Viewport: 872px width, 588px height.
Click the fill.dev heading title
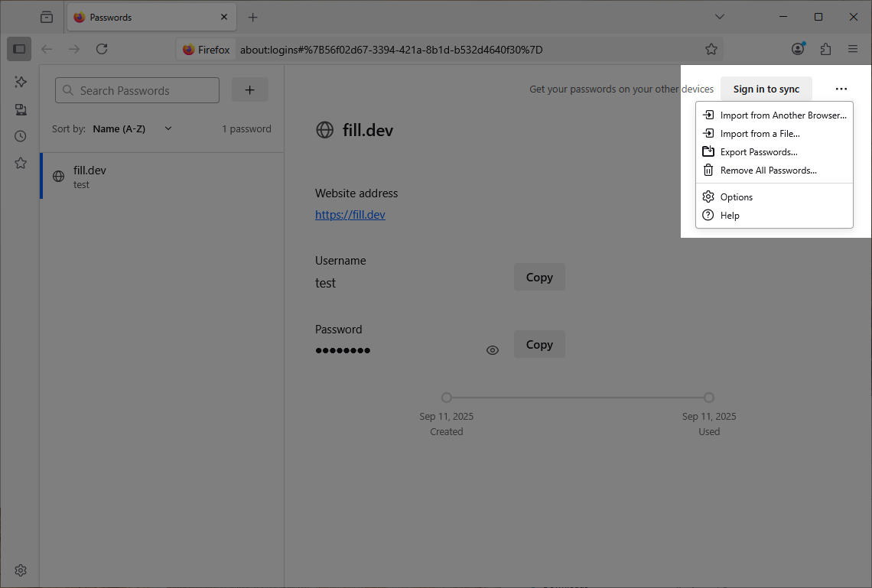(368, 130)
